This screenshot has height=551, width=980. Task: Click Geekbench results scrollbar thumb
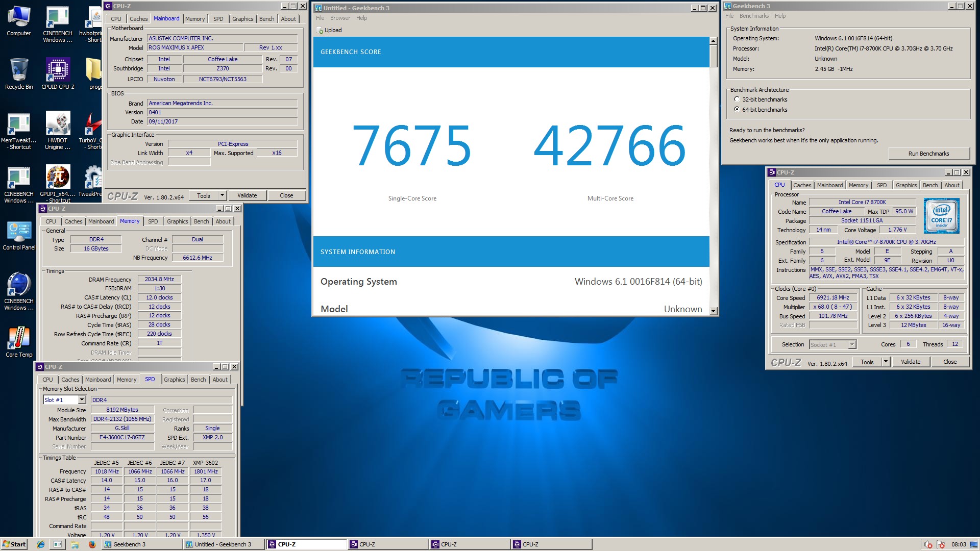point(713,56)
